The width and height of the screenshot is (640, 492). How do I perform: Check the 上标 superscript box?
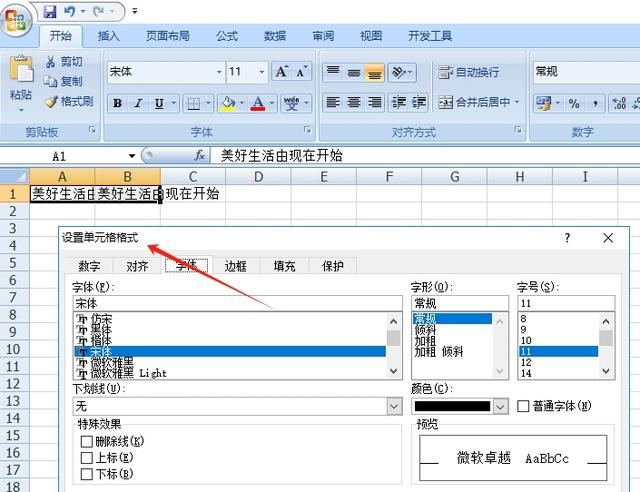(87, 458)
